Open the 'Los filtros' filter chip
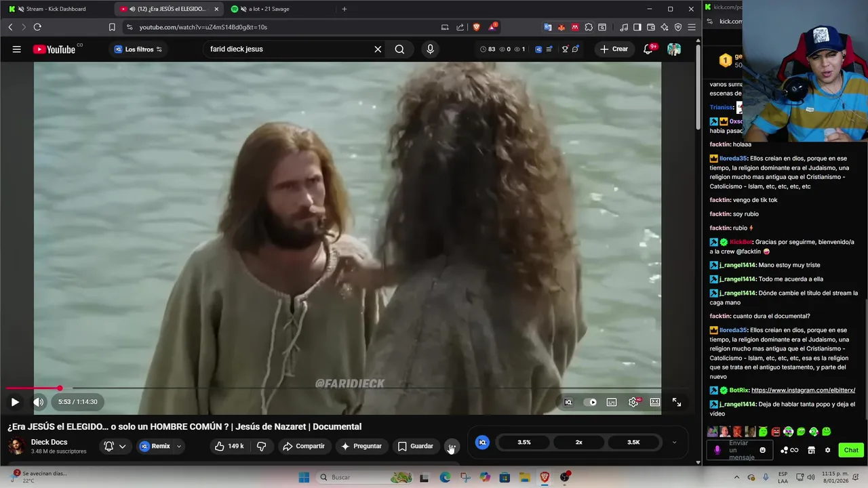This screenshot has height=488, width=868. [138, 49]
